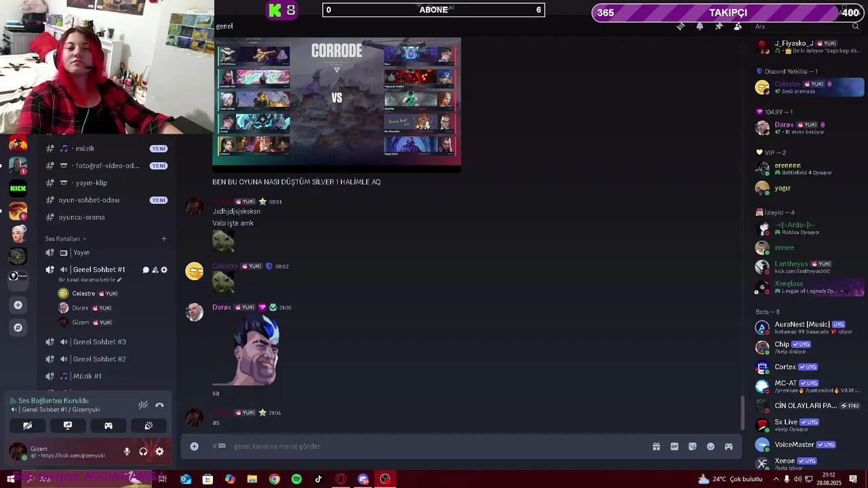Open the Kick server icon in server list
Screen dimensions: 868x488
click(x=18, y=188)
